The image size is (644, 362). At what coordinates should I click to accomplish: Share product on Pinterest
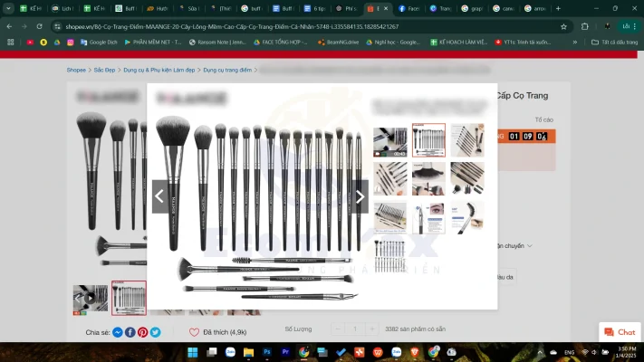tap(142, 332)
